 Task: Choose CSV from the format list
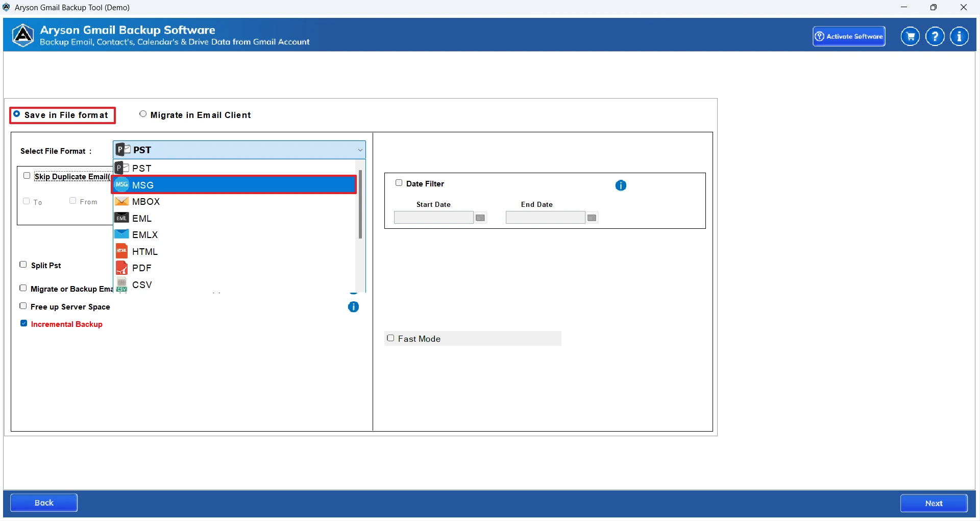coord(234,285)
